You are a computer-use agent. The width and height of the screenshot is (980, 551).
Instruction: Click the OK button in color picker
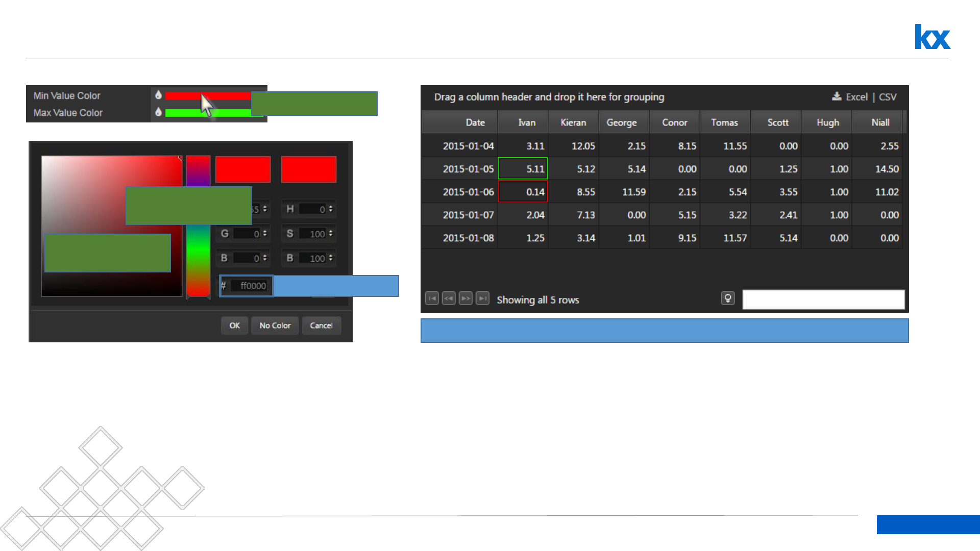(234, 325)
